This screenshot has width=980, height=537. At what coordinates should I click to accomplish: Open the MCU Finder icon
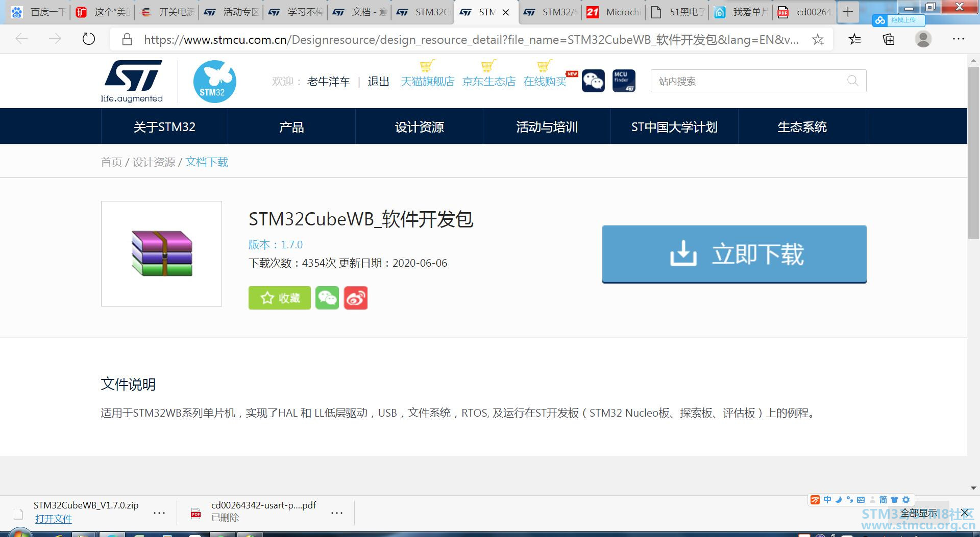coord(624,81)
